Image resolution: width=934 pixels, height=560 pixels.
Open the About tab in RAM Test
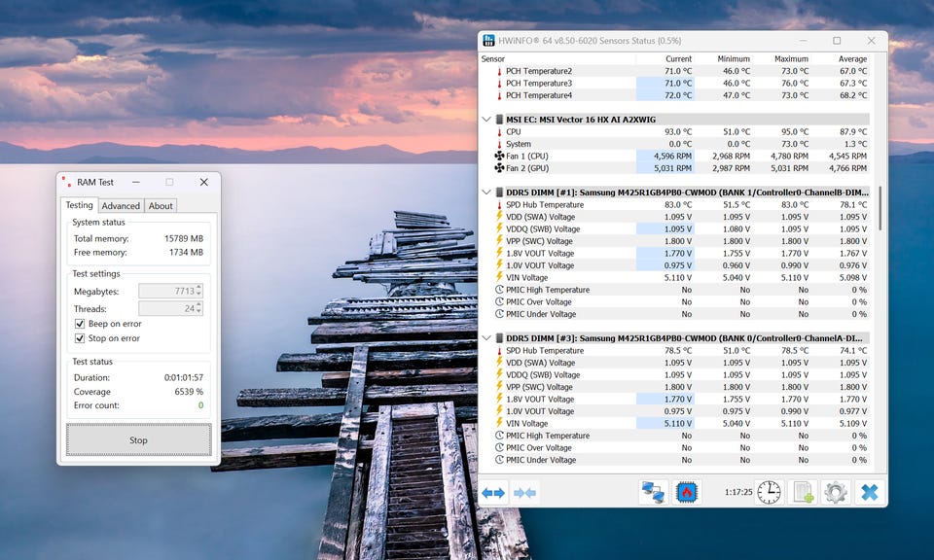point(161,206)
